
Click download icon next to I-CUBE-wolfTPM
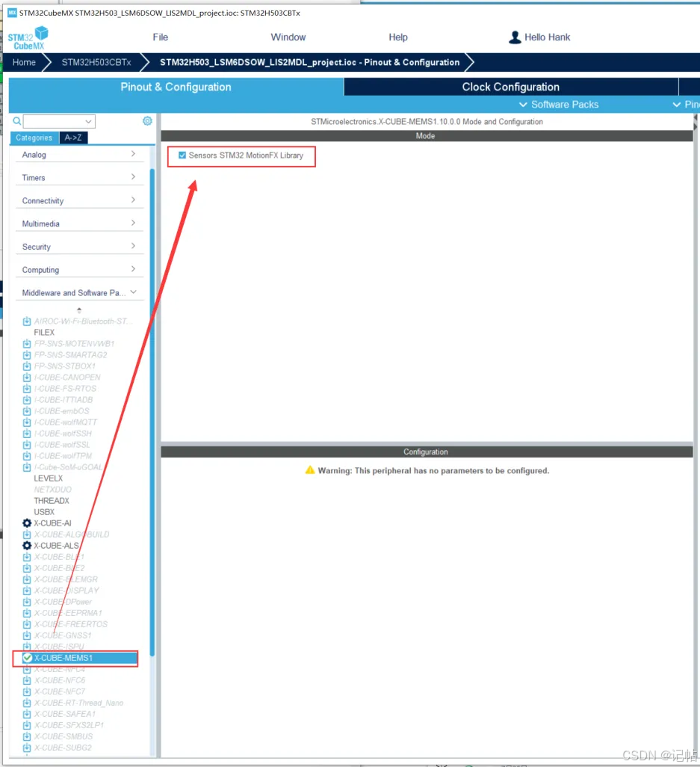tap(27, 456)
